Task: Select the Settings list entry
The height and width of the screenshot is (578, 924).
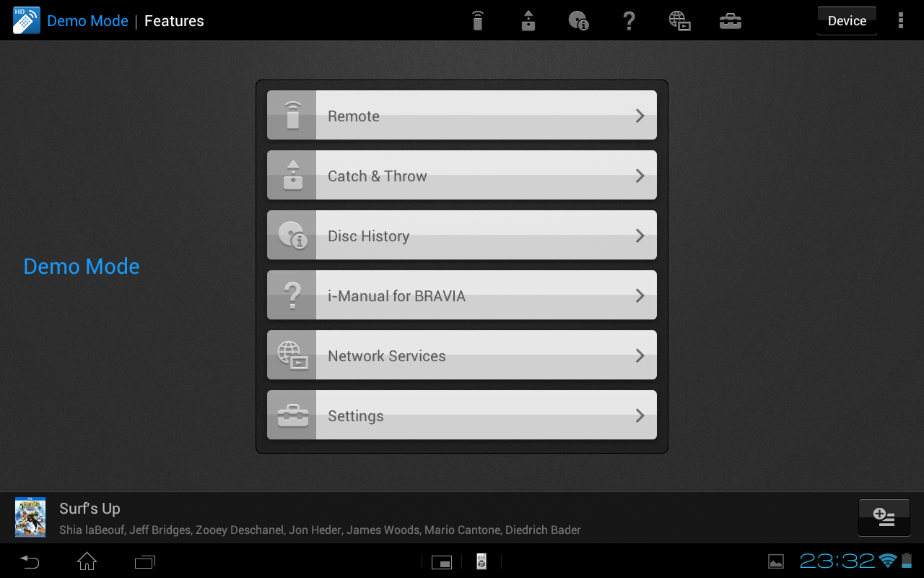Action: (x=462, y=415)
